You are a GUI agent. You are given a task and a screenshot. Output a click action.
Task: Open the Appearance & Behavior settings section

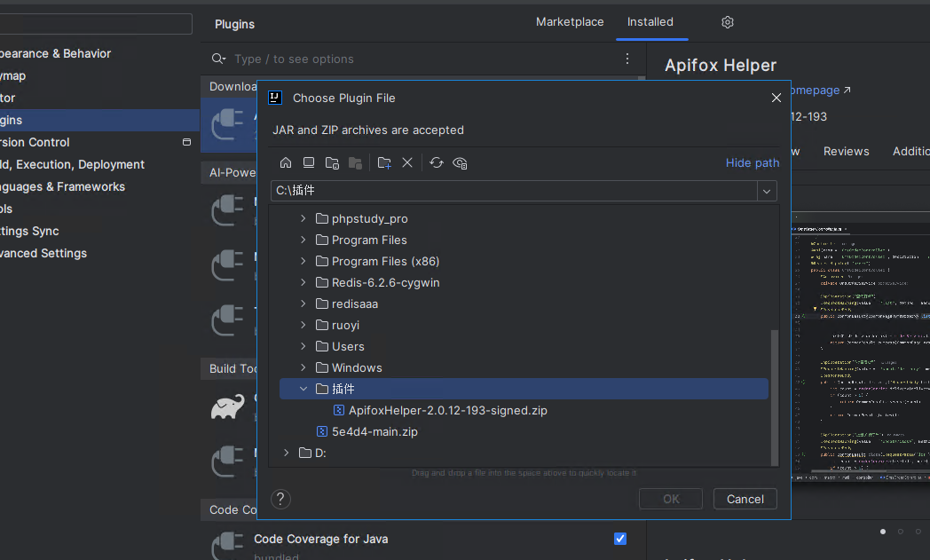coord(55,53)
